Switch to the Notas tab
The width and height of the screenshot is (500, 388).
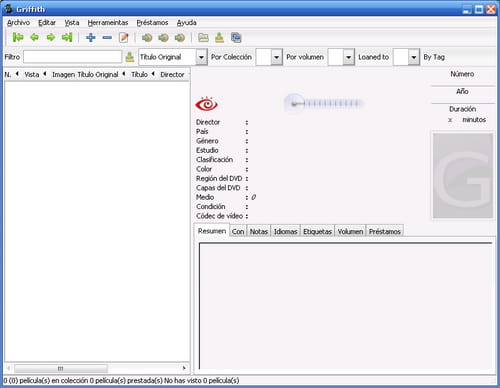point(259,231)
